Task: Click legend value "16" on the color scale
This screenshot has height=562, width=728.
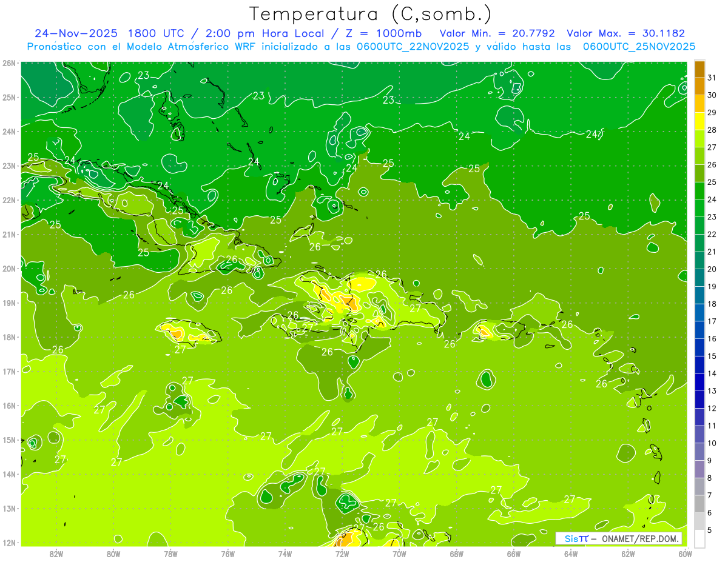Action: click(712, 338)
